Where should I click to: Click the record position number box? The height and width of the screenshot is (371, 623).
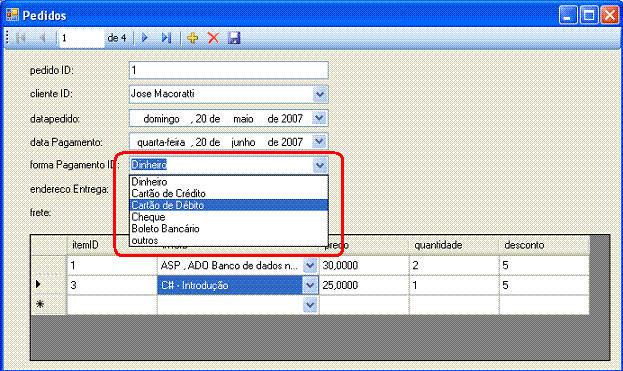81,38
